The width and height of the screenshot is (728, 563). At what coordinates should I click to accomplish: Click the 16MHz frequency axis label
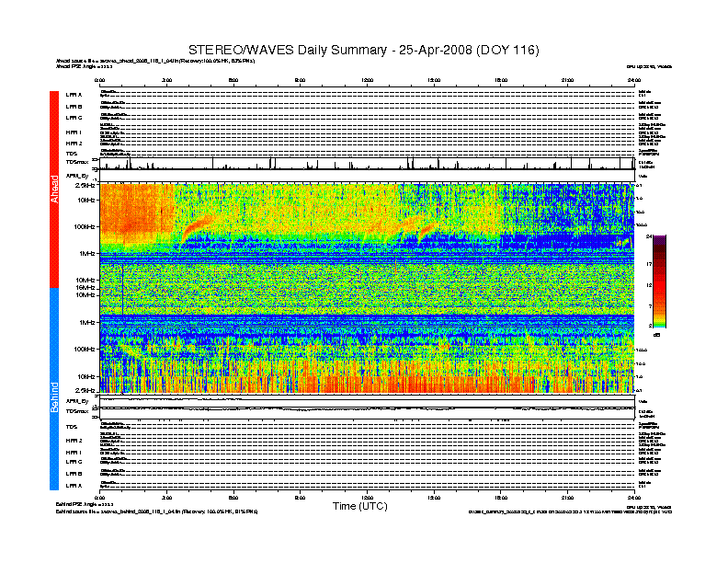pyautogui.click(x=85, y=288)
